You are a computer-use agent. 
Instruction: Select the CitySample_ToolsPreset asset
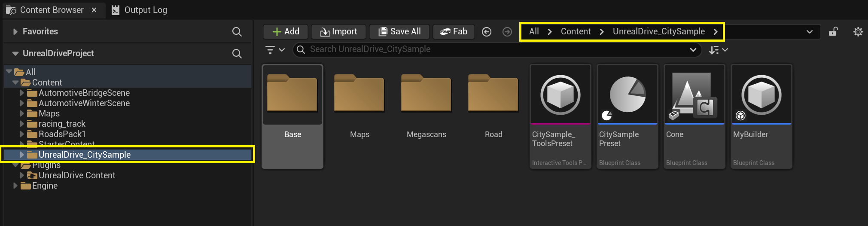(x=560, y=116)
